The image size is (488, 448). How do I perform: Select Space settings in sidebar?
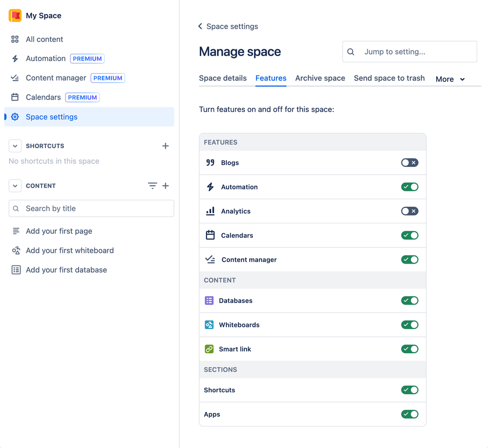[89, 117]
